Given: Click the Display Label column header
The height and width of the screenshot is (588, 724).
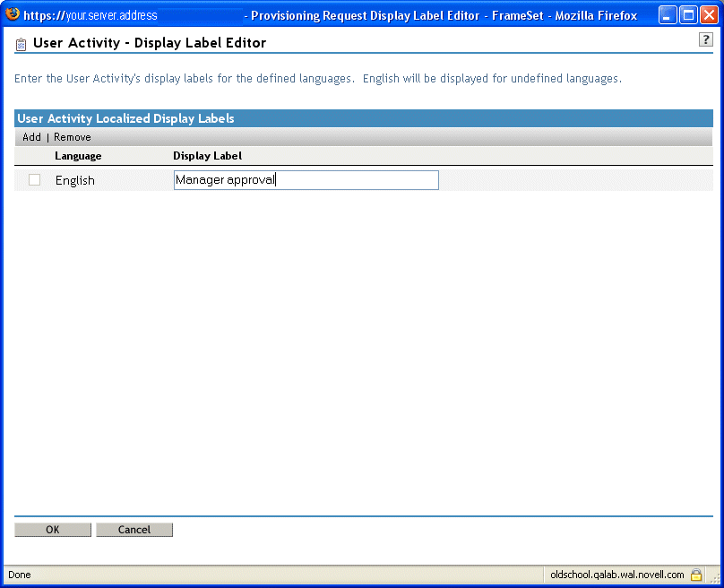Looking at the screenshot, I should (207, 156).
